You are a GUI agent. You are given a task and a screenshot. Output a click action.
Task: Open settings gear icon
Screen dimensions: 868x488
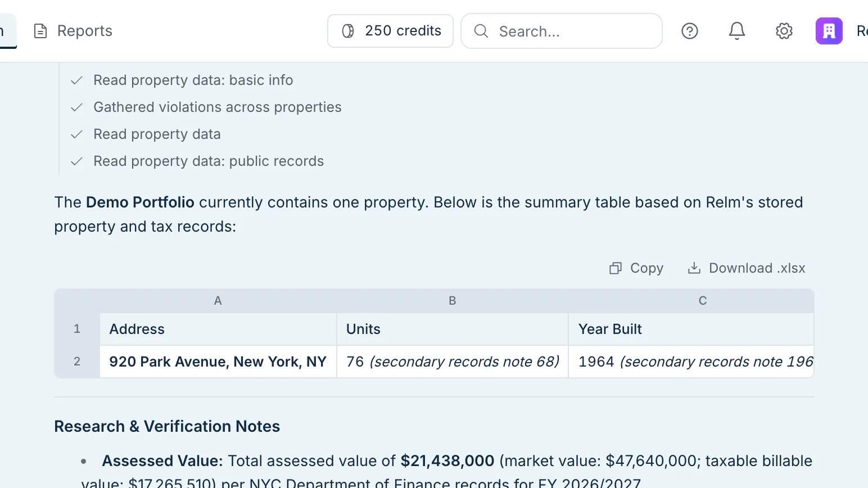784,31
